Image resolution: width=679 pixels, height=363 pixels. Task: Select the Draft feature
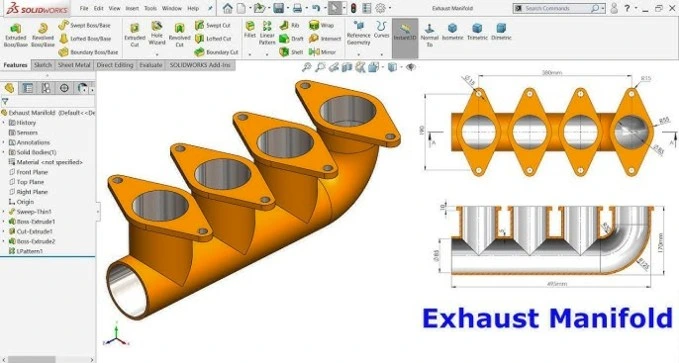[x=291, y=39]
